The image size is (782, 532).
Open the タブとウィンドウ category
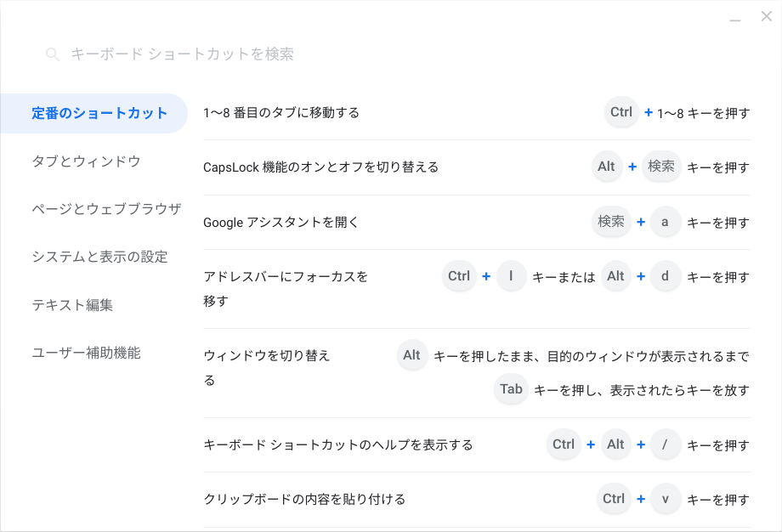pyautogui.click(x=86, y=161)
